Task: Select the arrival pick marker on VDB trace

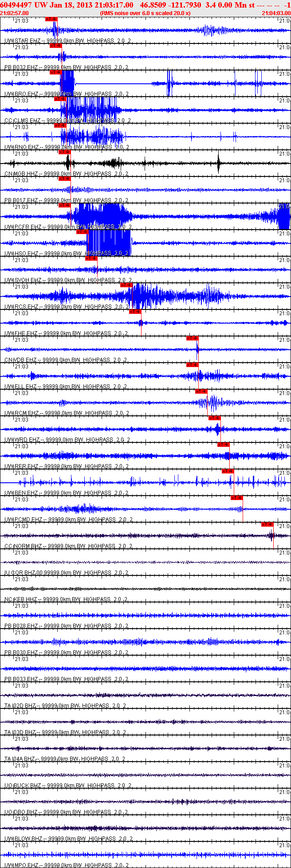Action: 192,338
